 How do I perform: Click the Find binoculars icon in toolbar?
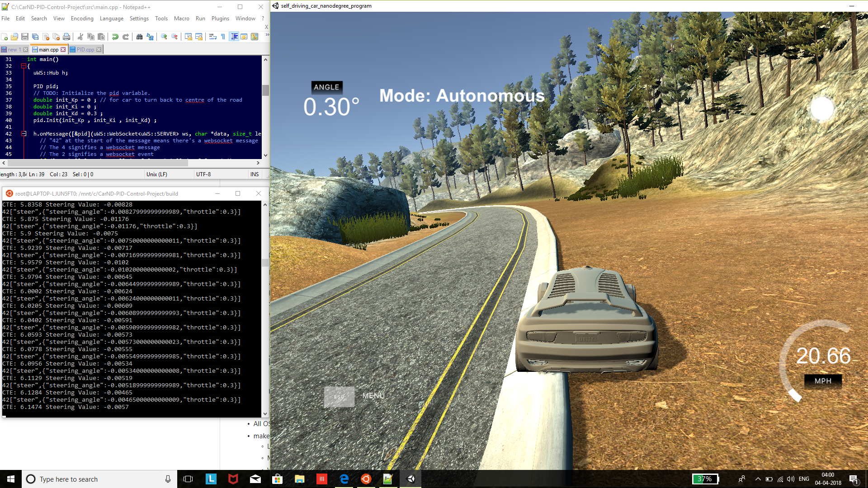139,37
